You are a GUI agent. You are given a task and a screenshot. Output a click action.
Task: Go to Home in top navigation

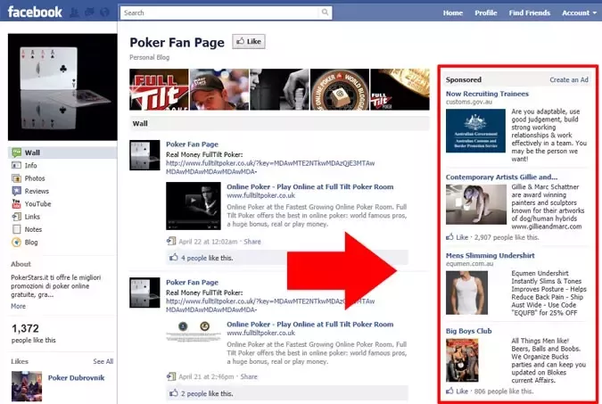pos(453,13)
